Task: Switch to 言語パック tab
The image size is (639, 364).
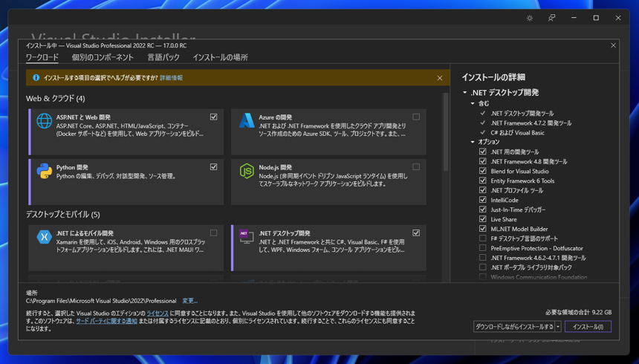Action: coord(163,57)
